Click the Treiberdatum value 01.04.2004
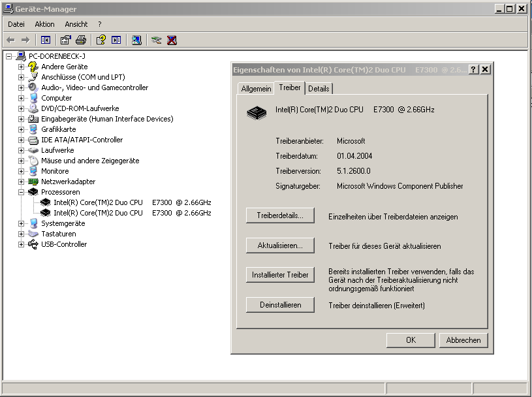 (x=354, y=156)
